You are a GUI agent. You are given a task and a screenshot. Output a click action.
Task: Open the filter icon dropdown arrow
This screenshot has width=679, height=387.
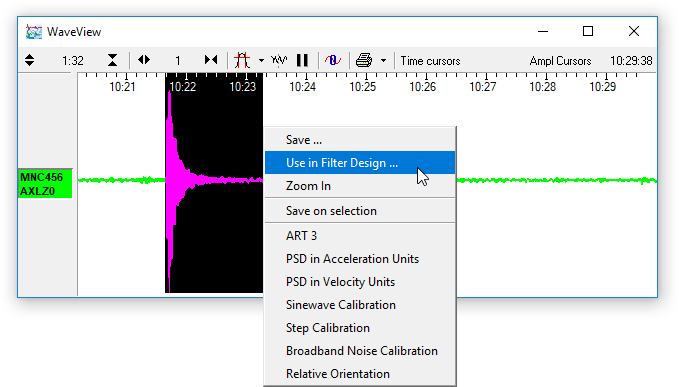pos(261,61)
